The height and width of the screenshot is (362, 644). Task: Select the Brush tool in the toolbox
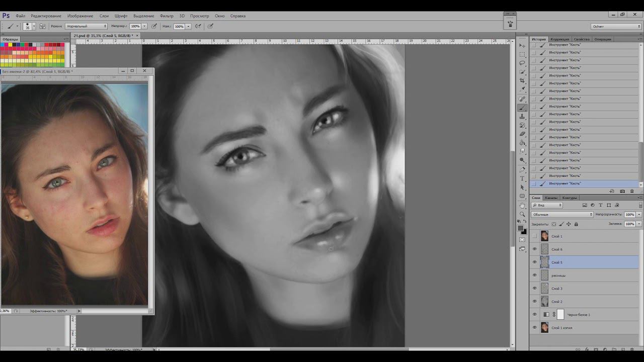coord(522,108)
